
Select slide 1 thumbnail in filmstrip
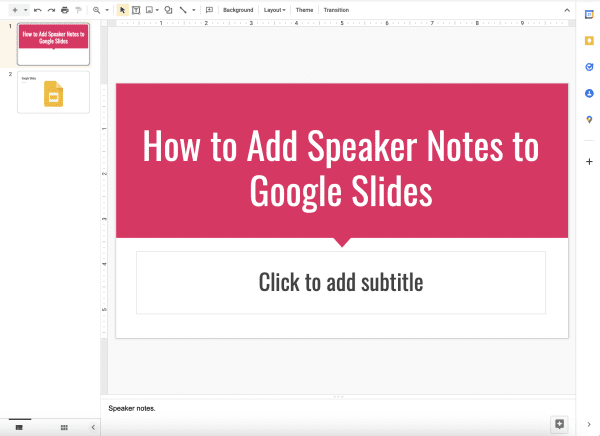pyautogui.click(x=54, y=44)
